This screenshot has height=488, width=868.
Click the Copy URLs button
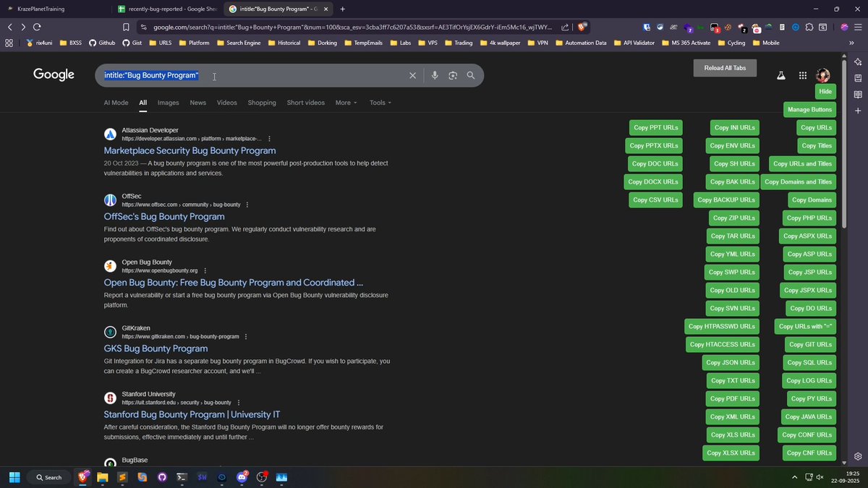point(817,128)
